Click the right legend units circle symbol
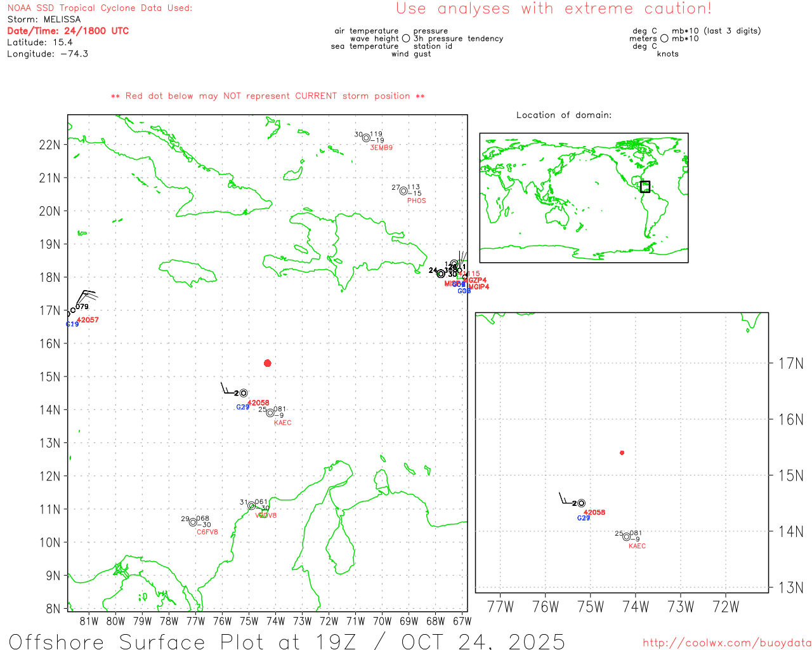 click(x=664, y=39)
